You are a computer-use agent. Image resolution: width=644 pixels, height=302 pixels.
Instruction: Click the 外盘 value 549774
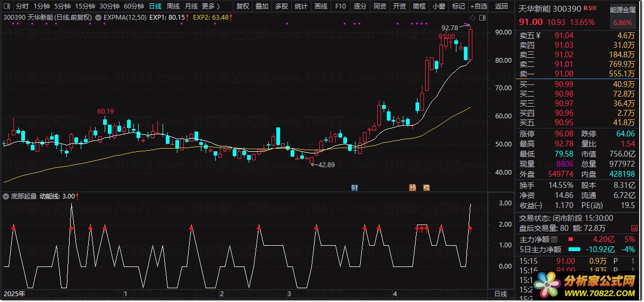561,174
